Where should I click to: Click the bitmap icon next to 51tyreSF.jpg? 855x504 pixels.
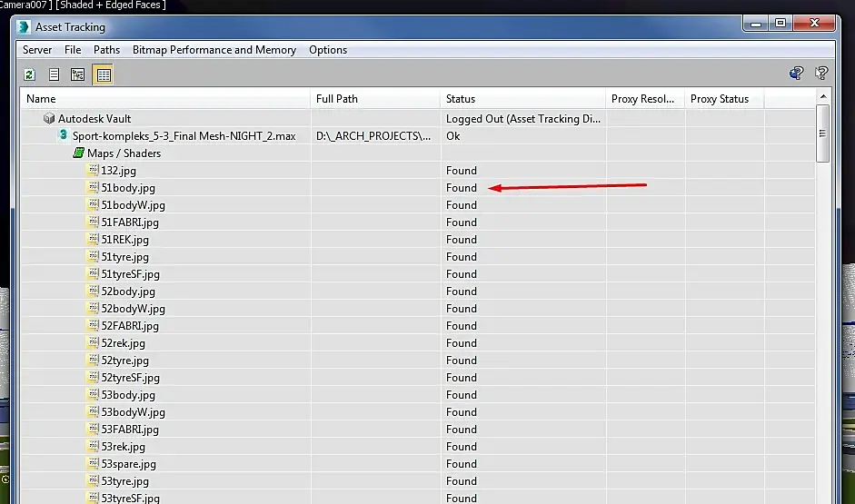[x=94, y=273]
